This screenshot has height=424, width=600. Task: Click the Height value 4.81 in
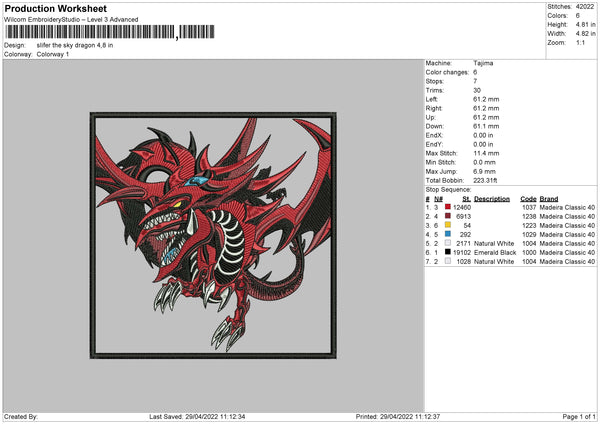(x=585, y=24)
